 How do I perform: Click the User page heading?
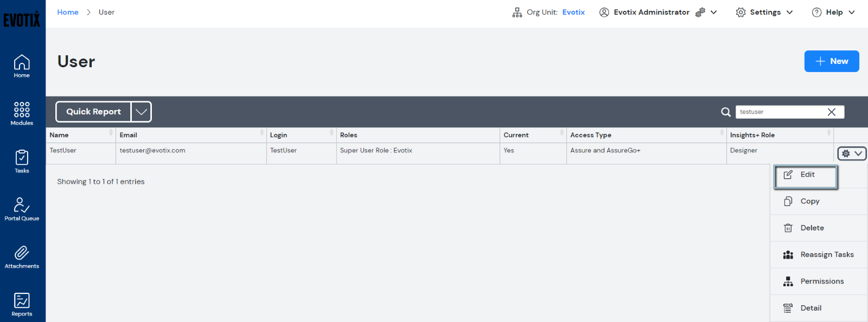point(76,62)
